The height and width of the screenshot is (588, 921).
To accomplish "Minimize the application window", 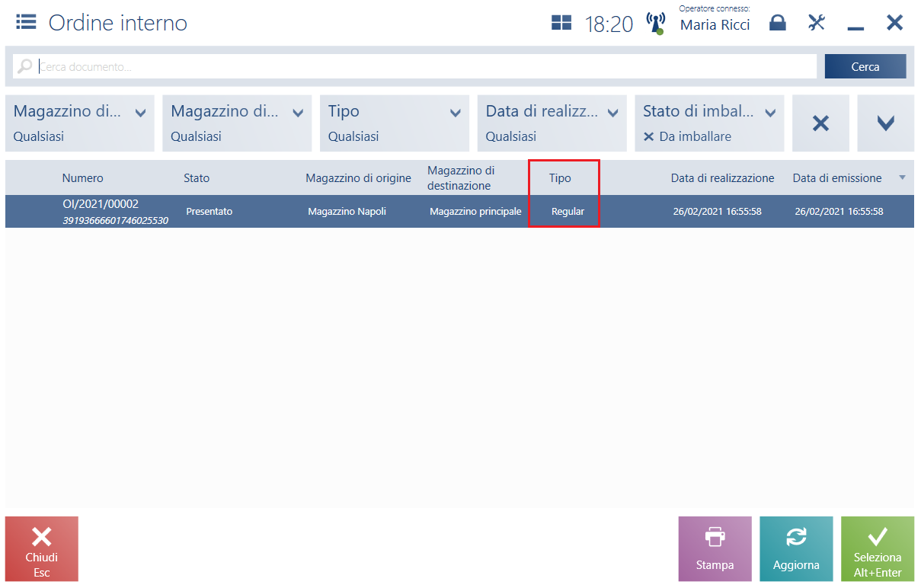I will pyautogui.click(x=855, y=29).
